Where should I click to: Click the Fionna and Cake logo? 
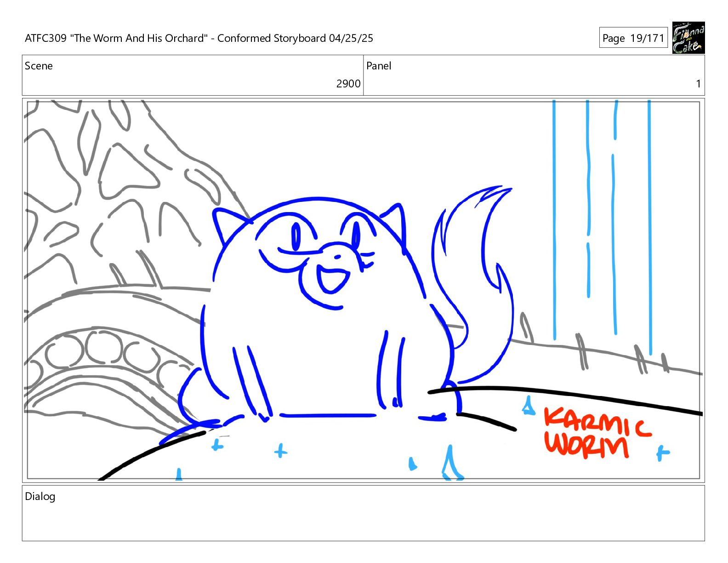(x=688, y=38)
